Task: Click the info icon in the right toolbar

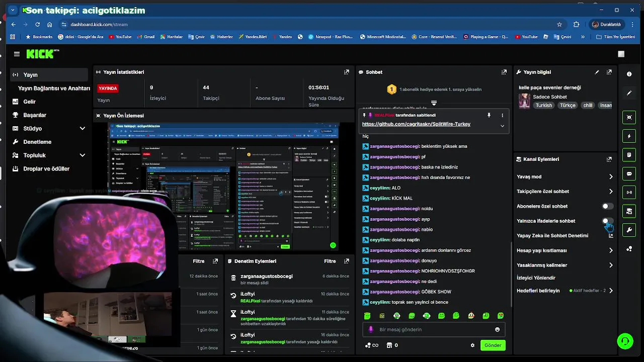Action: 629,74
